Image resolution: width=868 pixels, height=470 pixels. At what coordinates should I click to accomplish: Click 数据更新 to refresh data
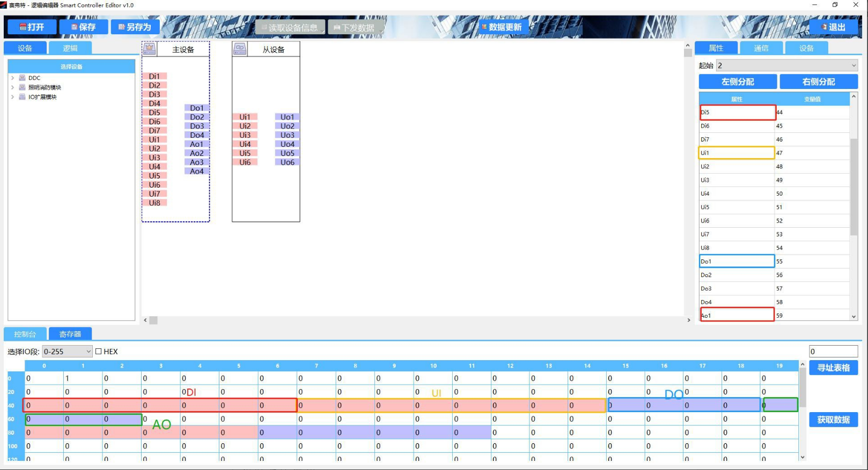point(502,27)
